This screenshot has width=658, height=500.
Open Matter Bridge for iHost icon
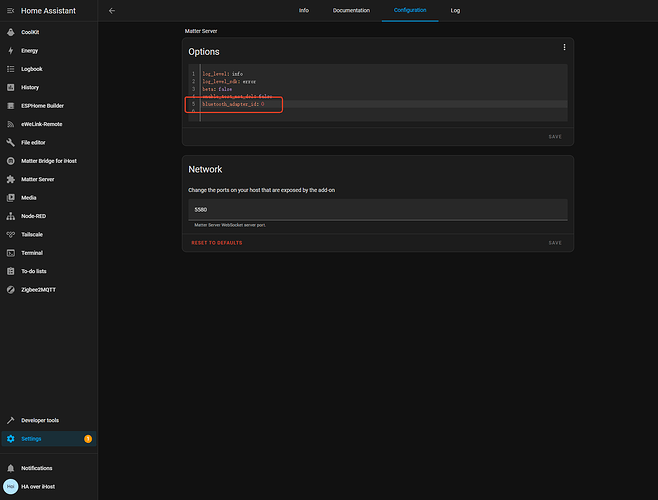click(x=10, y=161)
